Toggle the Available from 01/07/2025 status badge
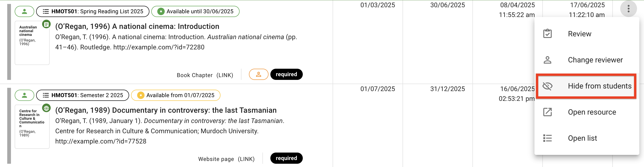The width and height of the screenshot is (644, 167). click(176, 95)
